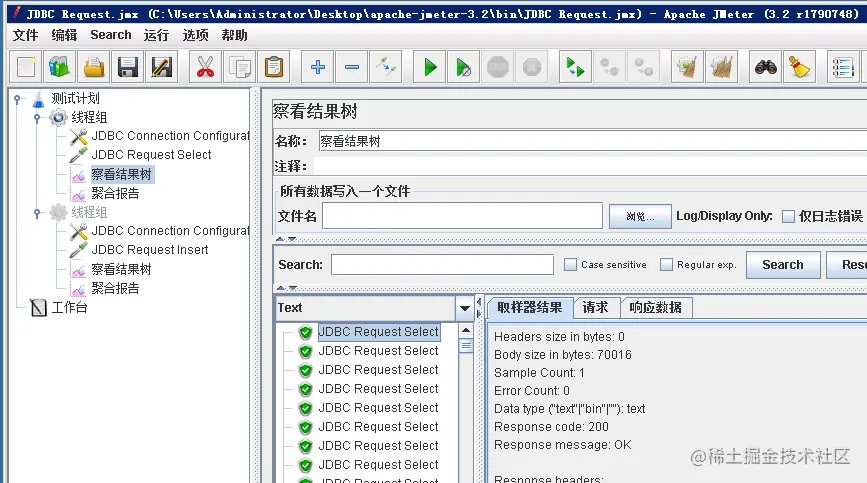Click the Paste clipboard icon
Image resolution: width=867 pixels, height=483 pixels.
coord(274,67)
